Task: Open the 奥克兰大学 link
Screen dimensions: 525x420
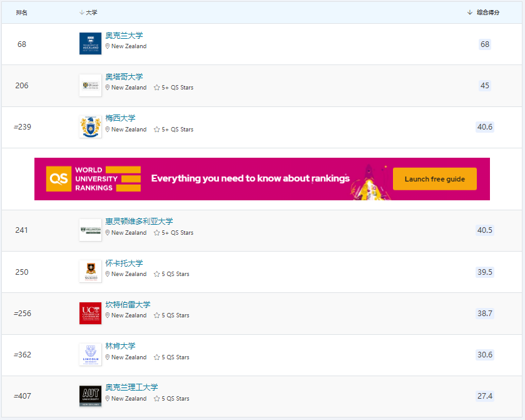Action: click(x=124, y=36)
